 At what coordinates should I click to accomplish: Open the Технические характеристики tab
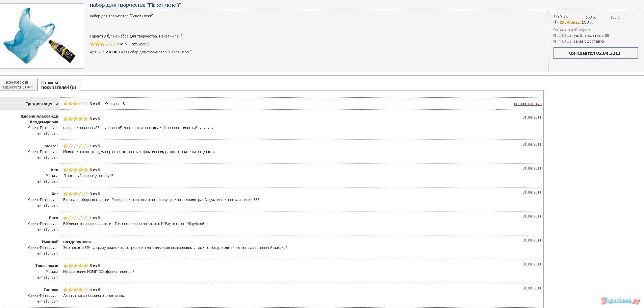point(18,85)
